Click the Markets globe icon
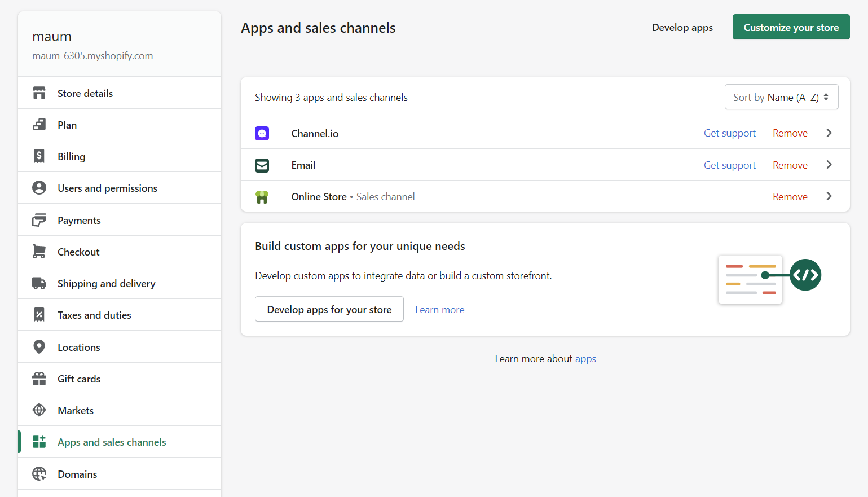 (x=39, y=410)
